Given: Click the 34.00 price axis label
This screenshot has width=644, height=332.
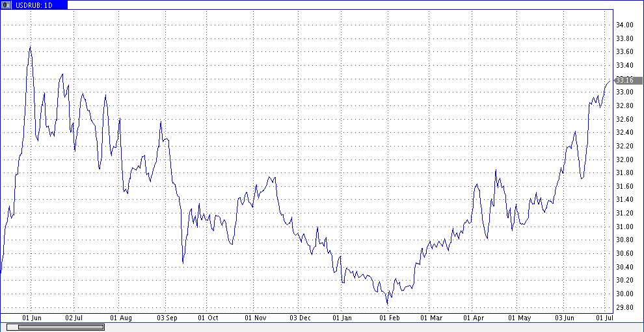Looking at the screenshot, I should 624,25.
